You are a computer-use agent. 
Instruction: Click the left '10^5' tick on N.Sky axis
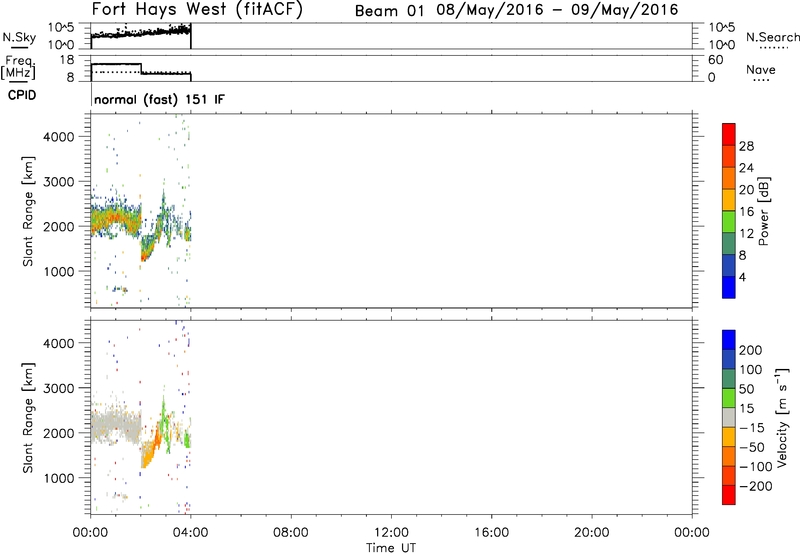62,27
